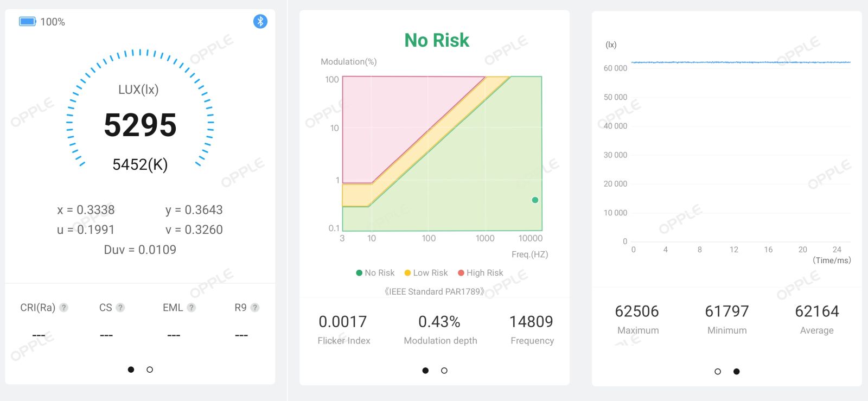Screen dimensions: 868x401
Task: Switch to second page dot on LUX panel
Action: coord(150,370)
